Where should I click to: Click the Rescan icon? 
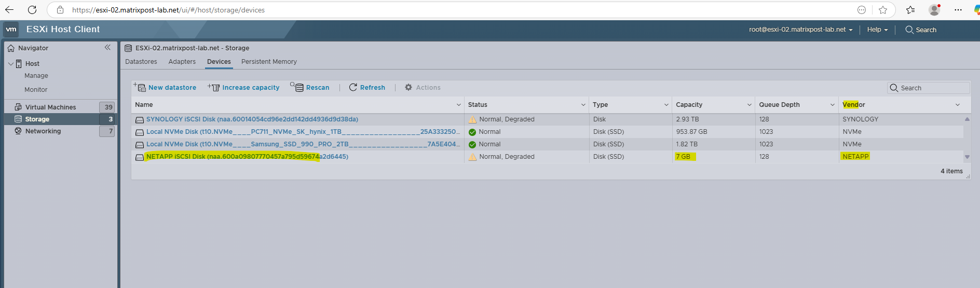pyautogui.click(x=297, y=87)
